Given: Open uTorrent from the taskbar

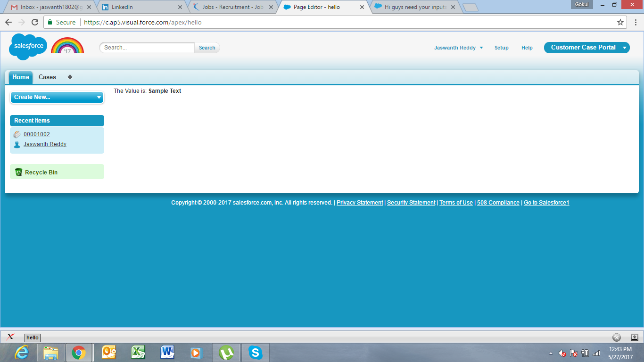Looking at the screenshot, I should 226,352.
